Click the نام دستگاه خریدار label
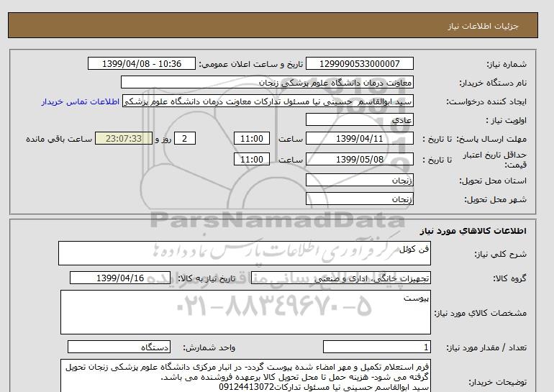 point(493,83)
